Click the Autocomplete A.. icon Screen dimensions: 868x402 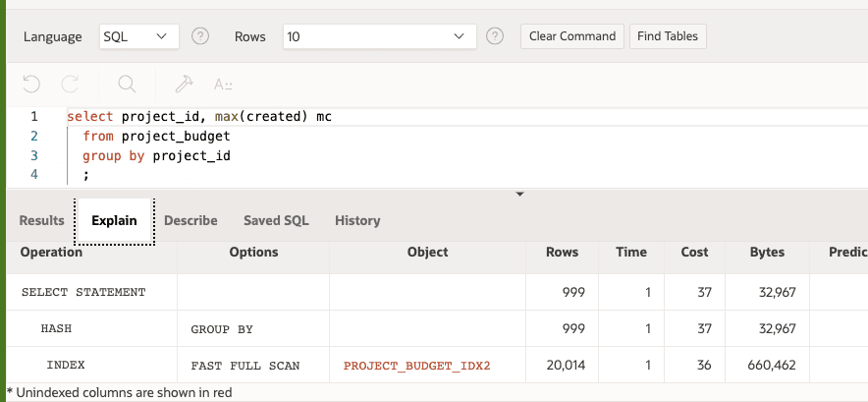click(x=223, y=85)
